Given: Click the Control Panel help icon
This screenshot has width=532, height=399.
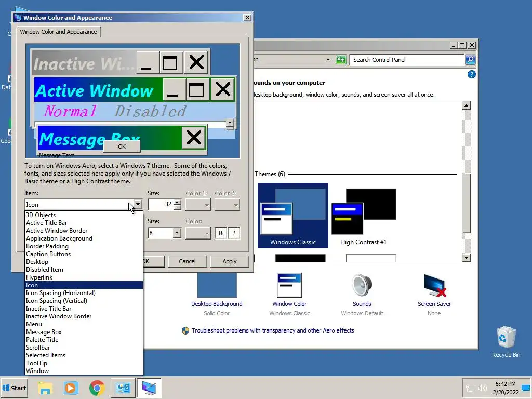Looking at the screenshot, I should coord(471,74).
